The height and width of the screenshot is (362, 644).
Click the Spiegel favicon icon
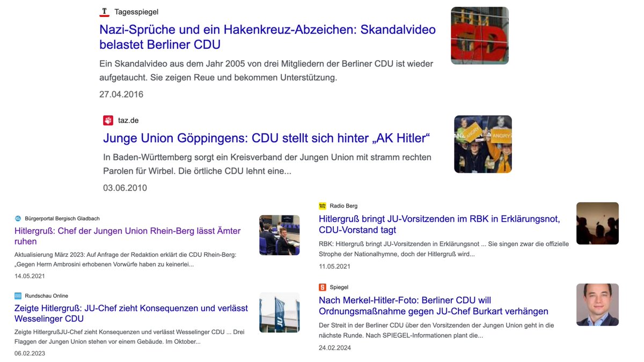(x=323, y=287)
